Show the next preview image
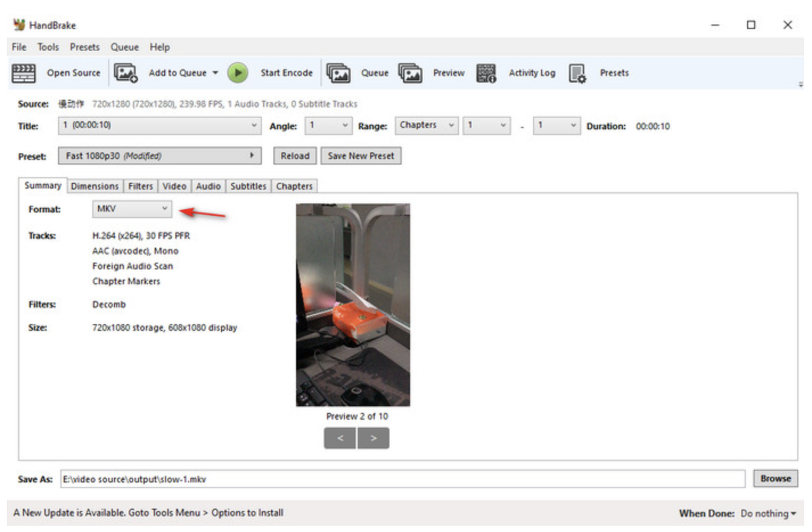 pyautogui.click(x=373, y=438)
